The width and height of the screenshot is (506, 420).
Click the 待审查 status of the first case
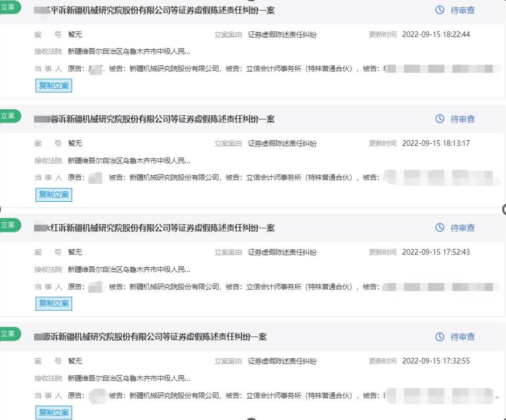462,10
